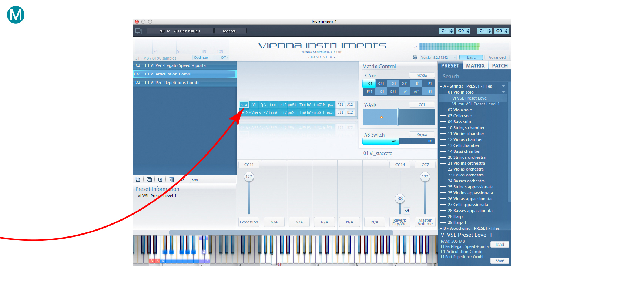Open the settings gear next to Version
Viewport: 644px width, 296px height.
tap(415, 57)
